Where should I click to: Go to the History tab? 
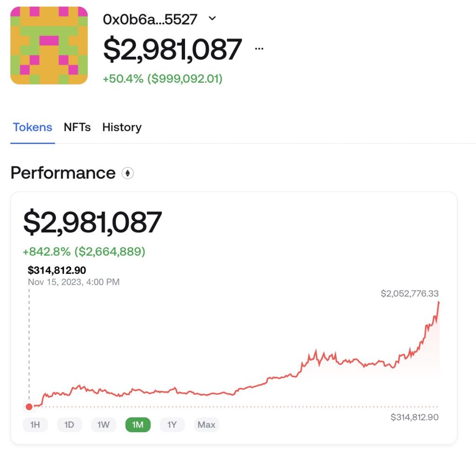(x=122, y=127)
